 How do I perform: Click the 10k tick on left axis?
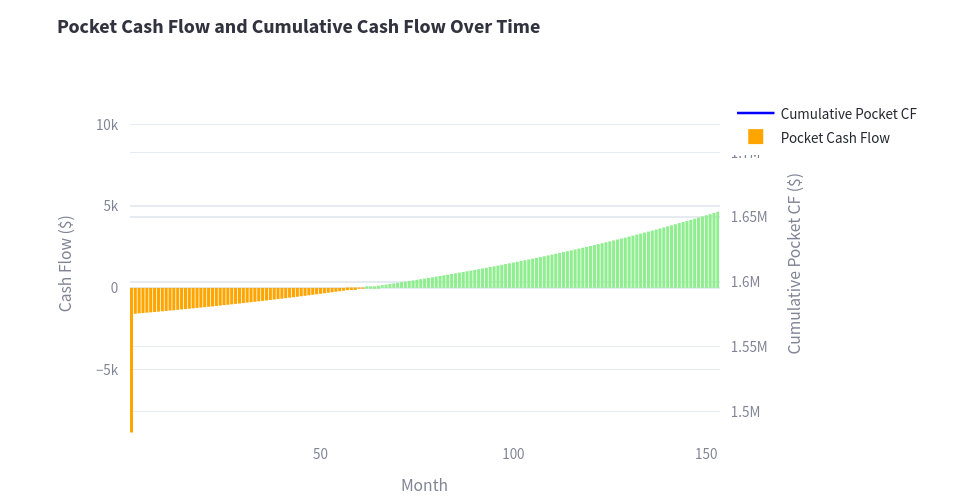click(x=107, y=125)
